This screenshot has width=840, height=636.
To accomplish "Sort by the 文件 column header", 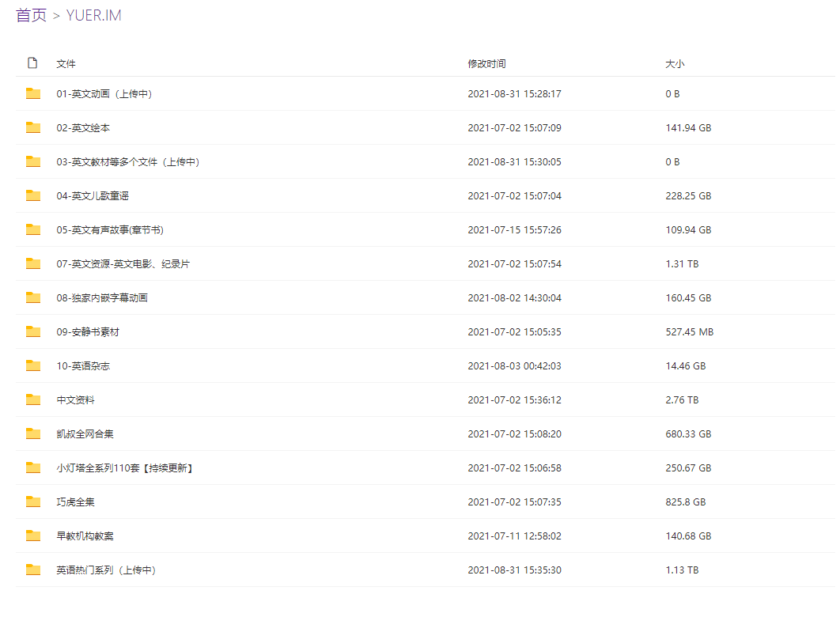I will (x=66, y=64).
